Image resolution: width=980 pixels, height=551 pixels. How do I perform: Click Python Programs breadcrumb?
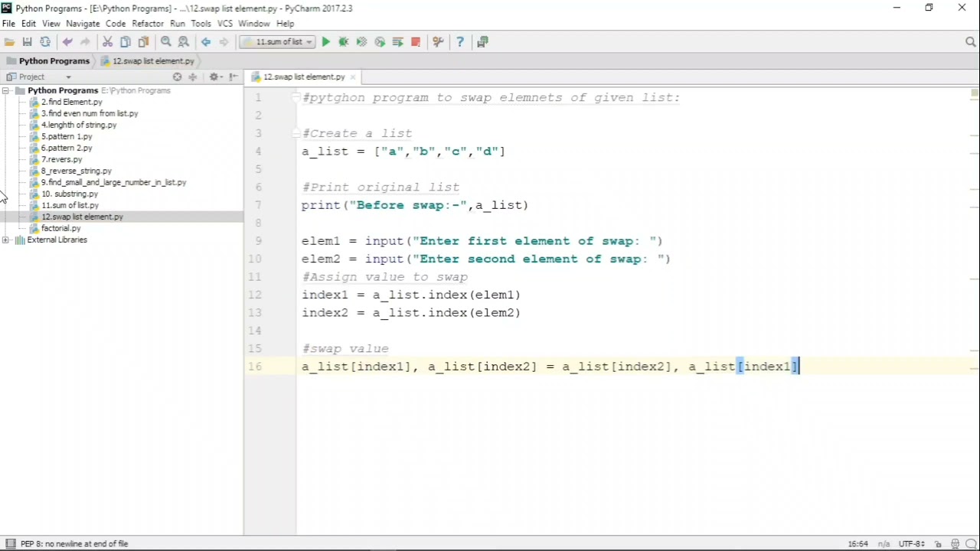point(48,60)
